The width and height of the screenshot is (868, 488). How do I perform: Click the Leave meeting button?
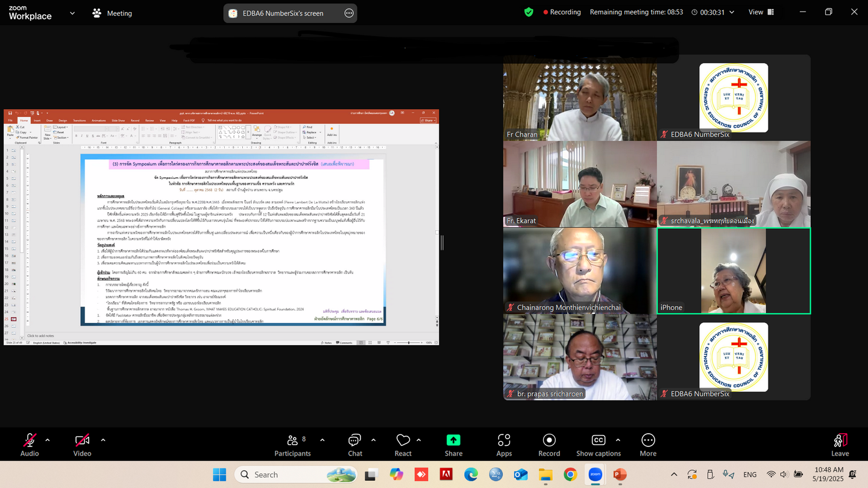pyautogui.click(x=840, y=445)
